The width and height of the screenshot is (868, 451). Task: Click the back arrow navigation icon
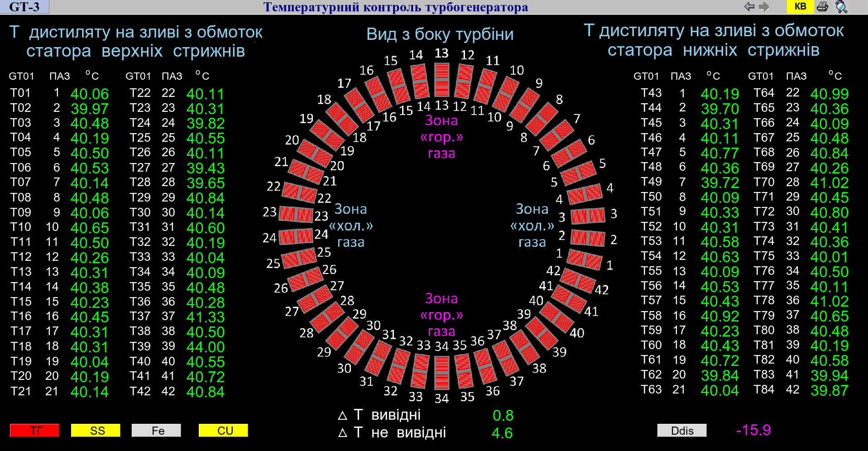point(749,7)
